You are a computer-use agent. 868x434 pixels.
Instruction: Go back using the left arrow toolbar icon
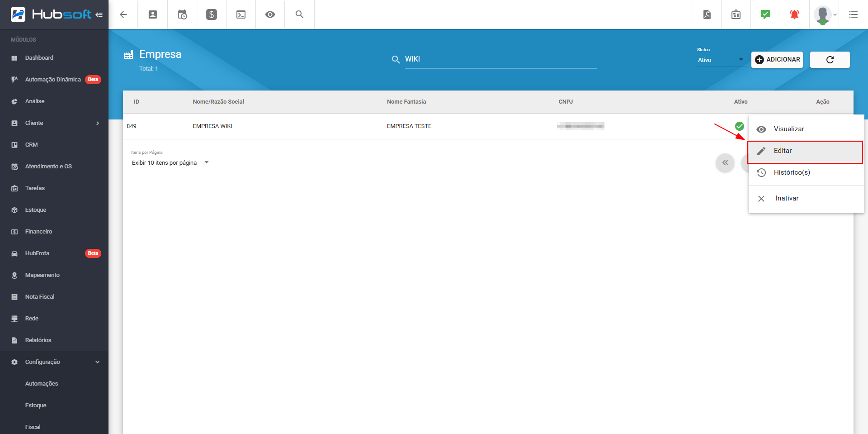(123, 14)
